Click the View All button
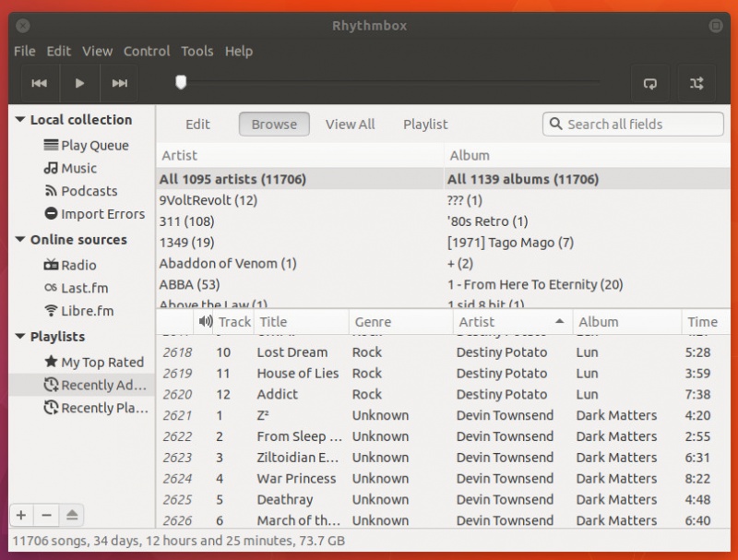738x560 pixels. (x=350, y=124)
